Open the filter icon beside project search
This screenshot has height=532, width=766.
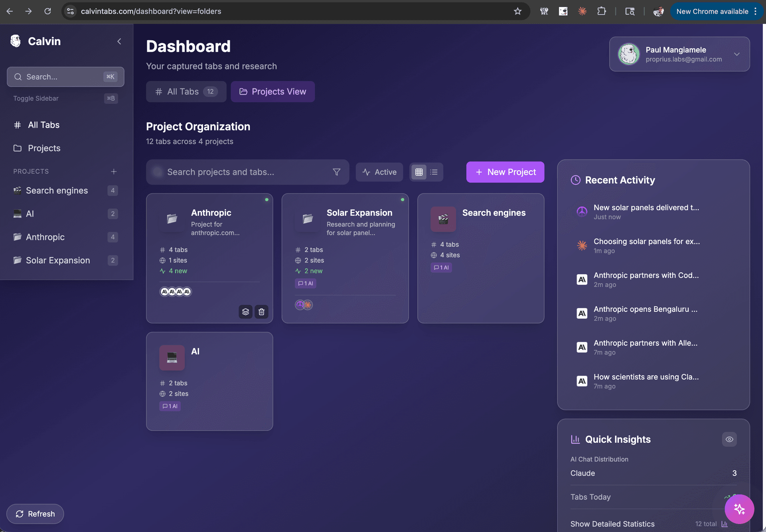click(x=336, y=172)
